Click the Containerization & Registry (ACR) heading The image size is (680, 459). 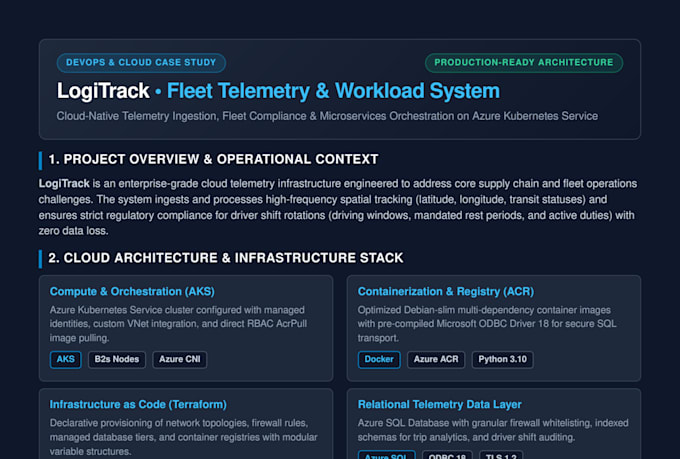(446, 291)
